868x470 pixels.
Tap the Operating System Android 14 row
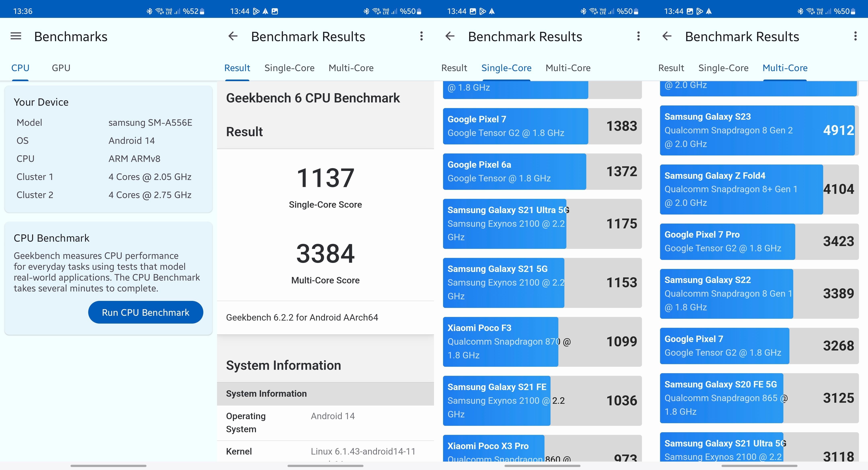(325, 422)
